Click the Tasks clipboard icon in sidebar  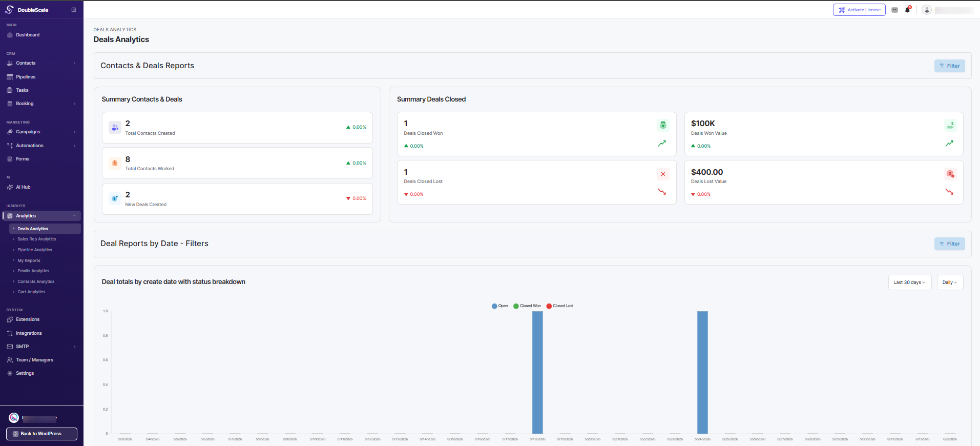coord(10,90)
